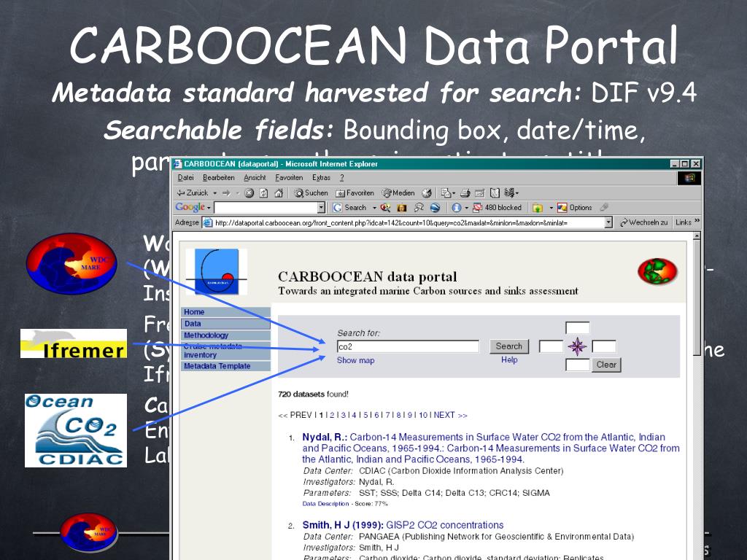Click the Wechseln zu go button
Image resolution: width=747 pixels, height=560 pixels.
[x=643, y=222]
